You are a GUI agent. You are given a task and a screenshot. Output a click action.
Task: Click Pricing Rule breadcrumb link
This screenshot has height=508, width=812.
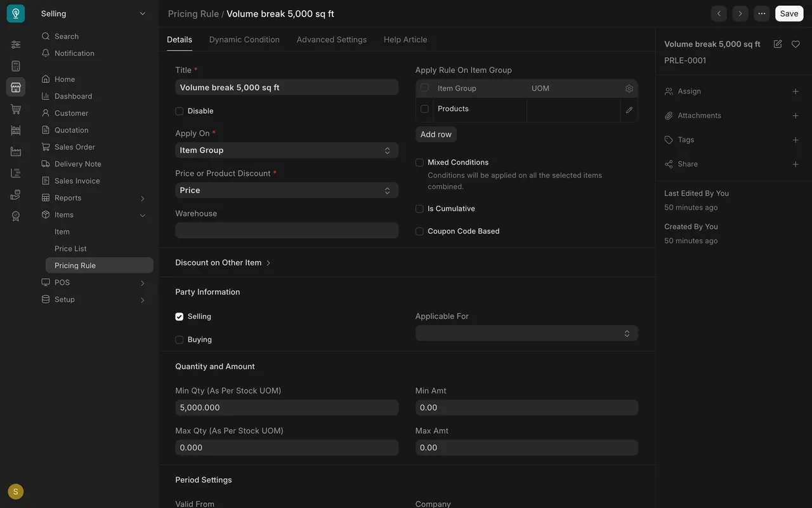click(x=193, y=14)
